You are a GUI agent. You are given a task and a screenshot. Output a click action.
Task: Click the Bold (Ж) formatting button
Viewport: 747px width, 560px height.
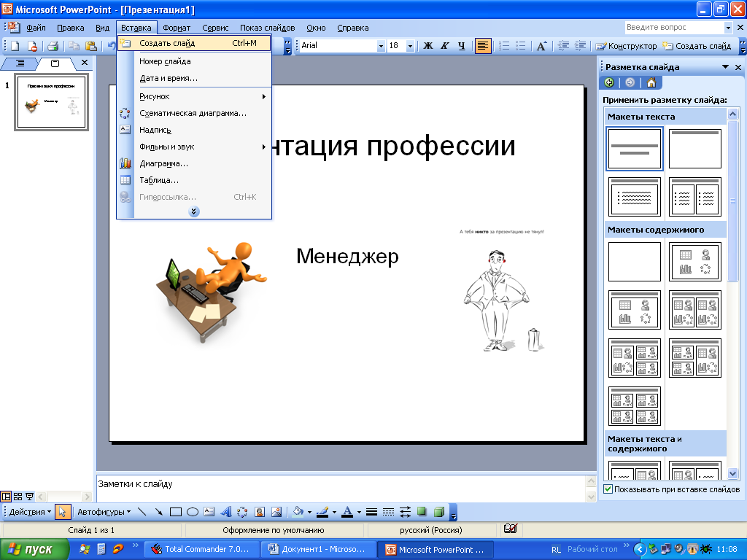click(428, 46)
